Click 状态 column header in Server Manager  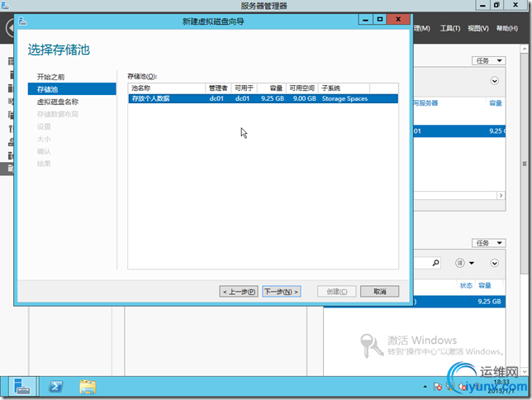[466, 286]
